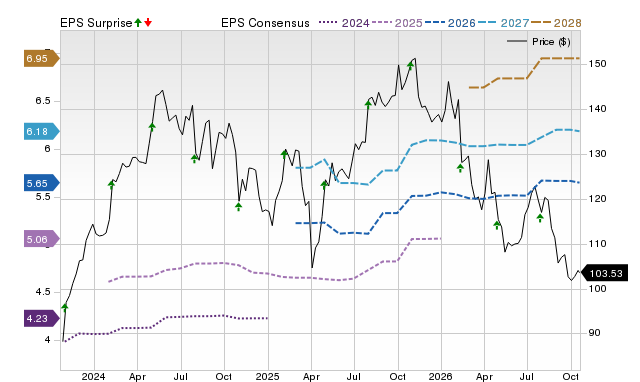Screen dimensions: 640x382
Task: Click the 2026 label on the date axis
Action: (x=440, y=376)
